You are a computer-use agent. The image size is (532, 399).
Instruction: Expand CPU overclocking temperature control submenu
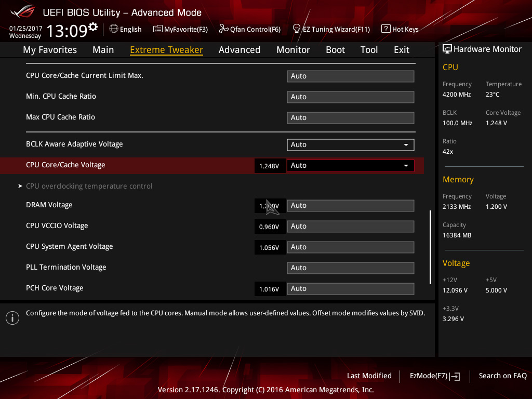(x=89, y=187)
